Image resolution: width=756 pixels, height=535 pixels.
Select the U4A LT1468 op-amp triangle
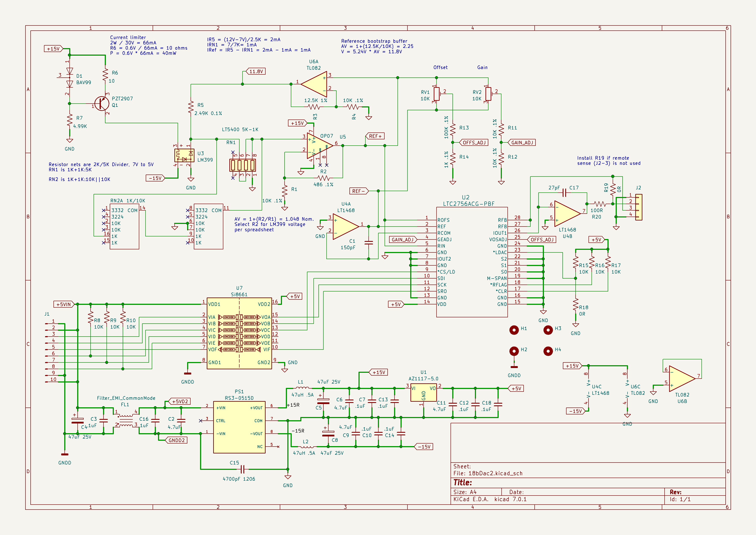coord(346,226)
